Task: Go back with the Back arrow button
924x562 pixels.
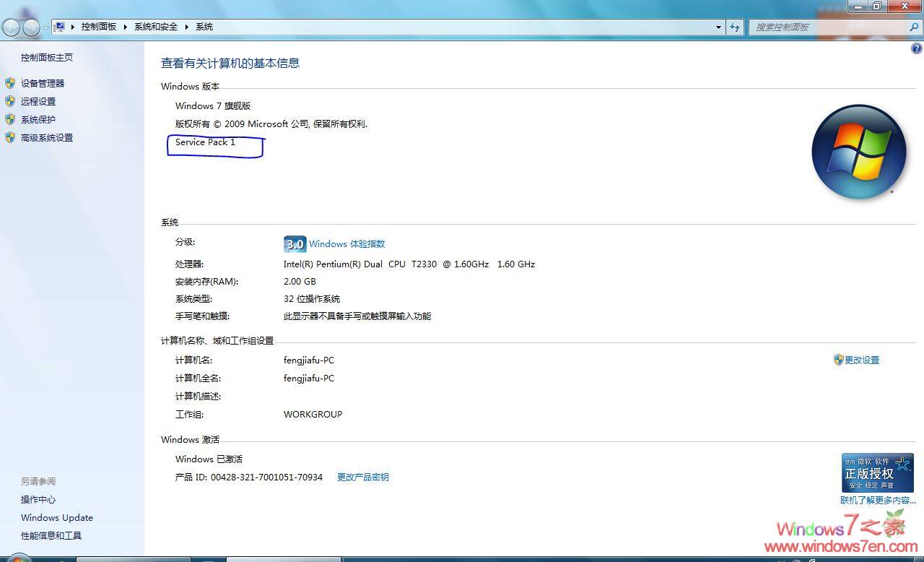Action: pos(11,27)
